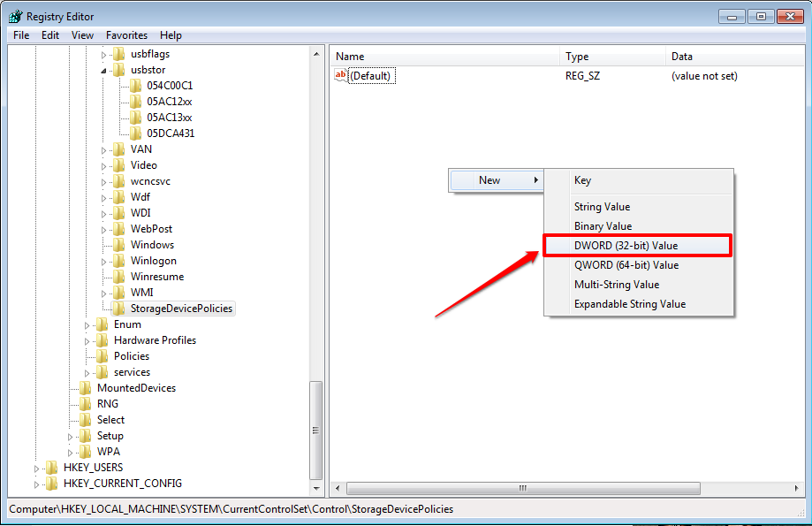The width and height of the screenshot is (812, 526).
Task: Open the Favorites menu
Action: (x=126, y=34)
